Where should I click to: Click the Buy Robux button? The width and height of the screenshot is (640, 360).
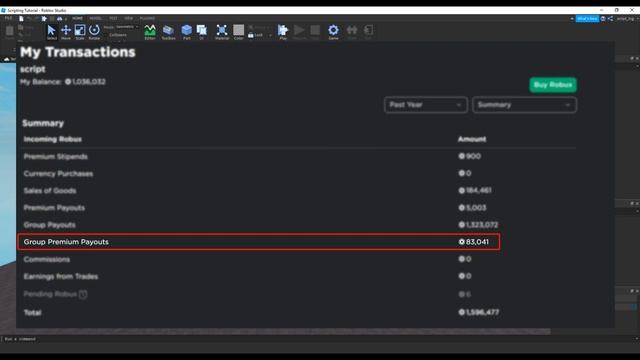click(553, 85)
